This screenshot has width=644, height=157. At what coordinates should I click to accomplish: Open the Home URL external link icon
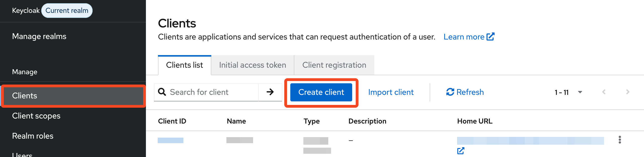(x=461, y=151)
